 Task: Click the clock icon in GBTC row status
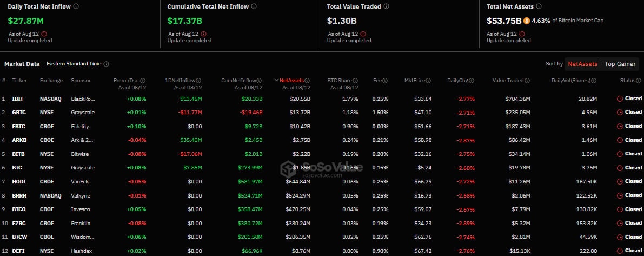coord(620,112)
